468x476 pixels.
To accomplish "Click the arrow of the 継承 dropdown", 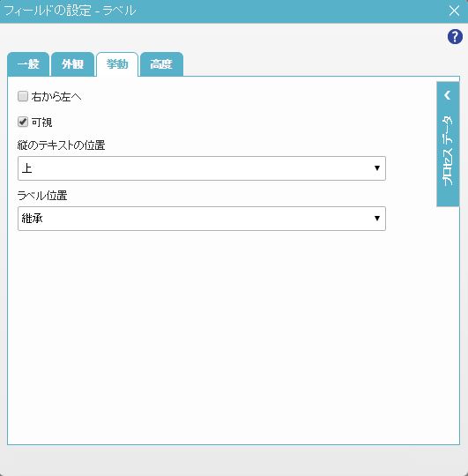I will click(x=377, y=219).
